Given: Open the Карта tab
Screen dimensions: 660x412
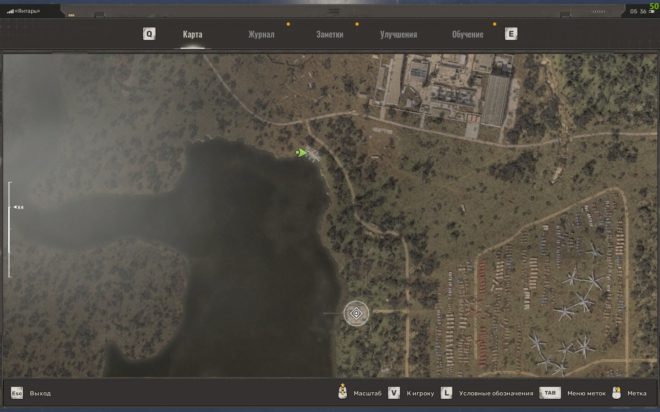Looking at the screenshot, I should (192, 35).
